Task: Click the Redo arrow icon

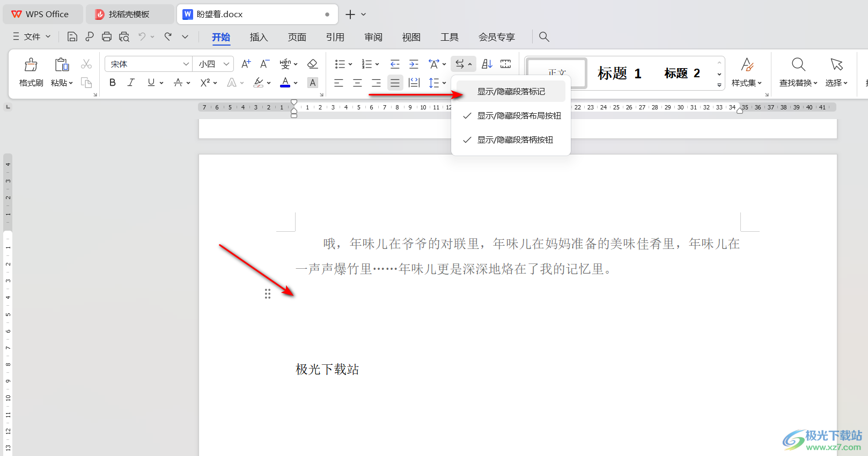Action: [168, 36]
